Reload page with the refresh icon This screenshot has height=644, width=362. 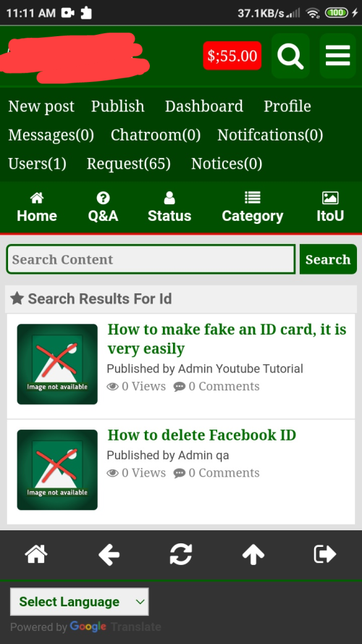point(181,554)
